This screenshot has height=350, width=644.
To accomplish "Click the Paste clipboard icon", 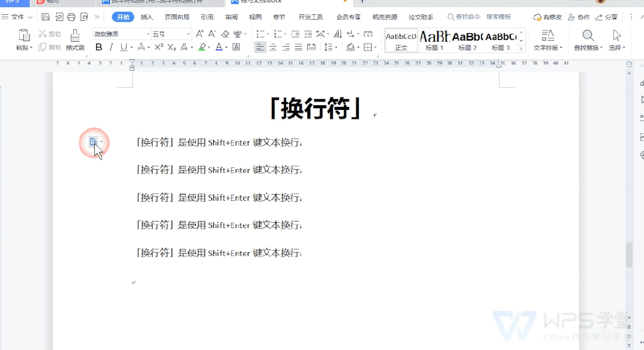I will pos(24,36).
